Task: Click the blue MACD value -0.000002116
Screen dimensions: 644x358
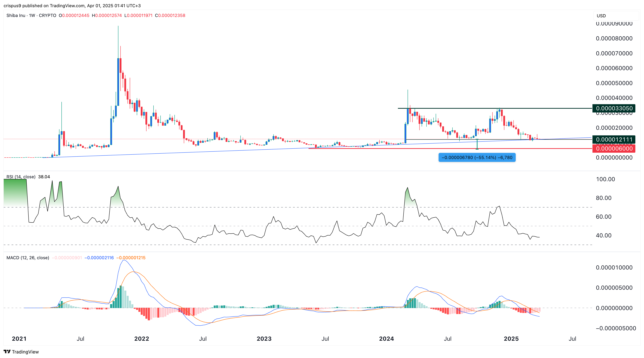Action: point(99,257)
